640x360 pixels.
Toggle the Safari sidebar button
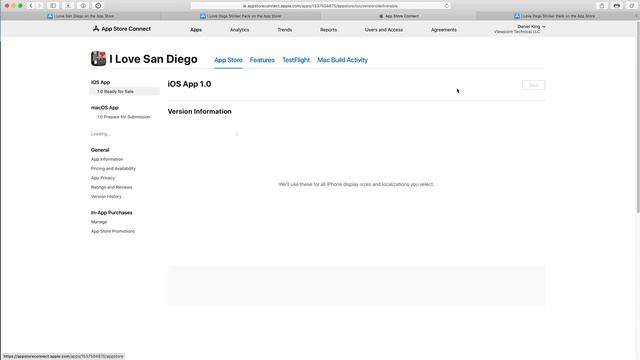[53, 6]
